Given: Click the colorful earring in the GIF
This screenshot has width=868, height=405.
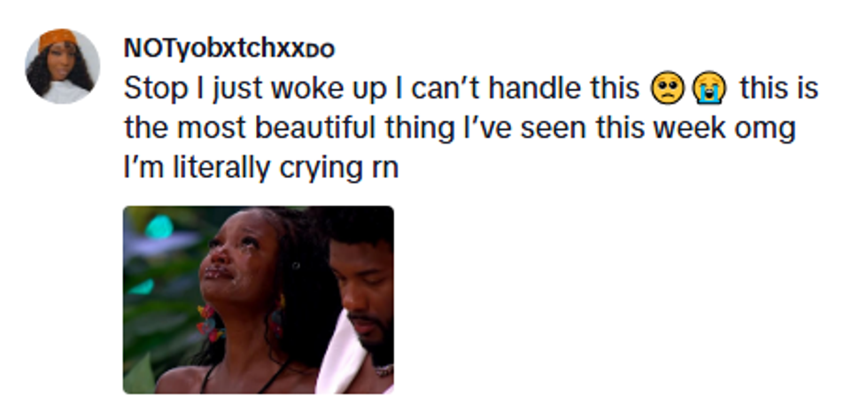Looking at the screenshot, I should click(209, 323).
